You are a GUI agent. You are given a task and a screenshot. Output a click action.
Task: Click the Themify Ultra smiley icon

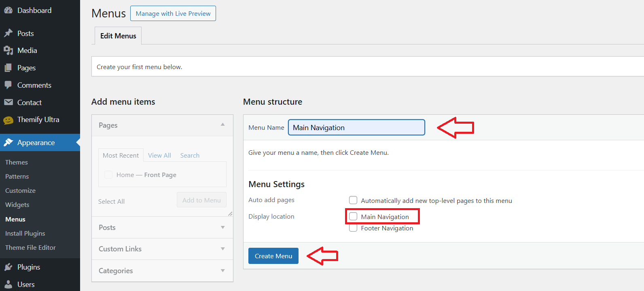point(8,120)
